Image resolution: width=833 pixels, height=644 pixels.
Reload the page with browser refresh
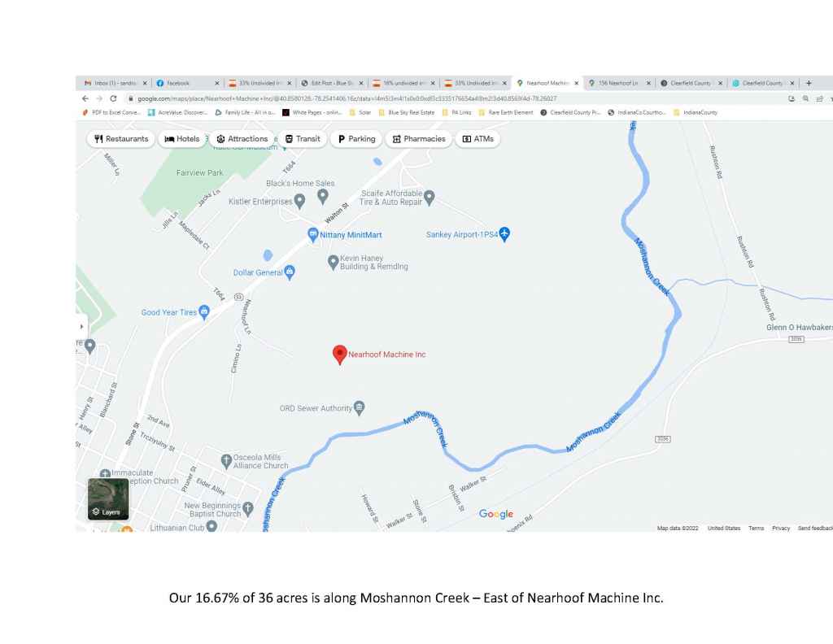113,98
